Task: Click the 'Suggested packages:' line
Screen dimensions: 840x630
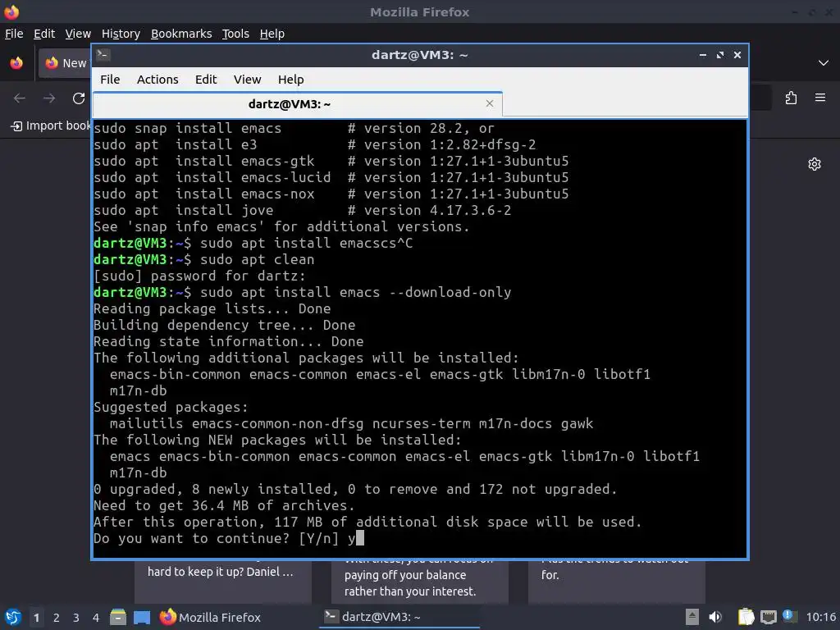Action: [x=171, y=407]
